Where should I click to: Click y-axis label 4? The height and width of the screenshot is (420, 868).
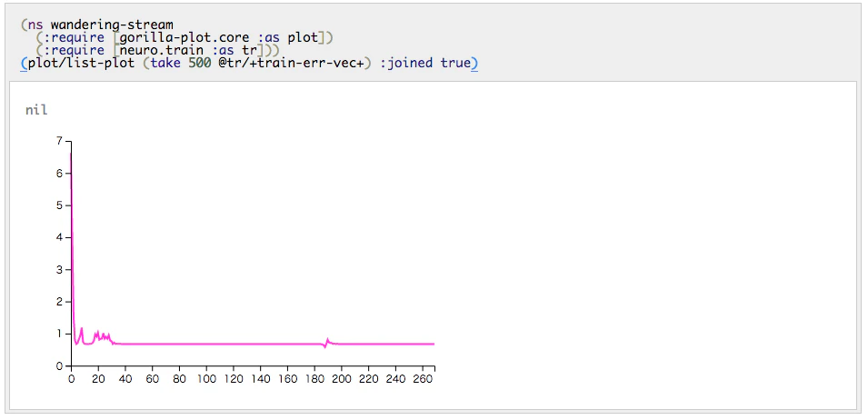[60, 237]
